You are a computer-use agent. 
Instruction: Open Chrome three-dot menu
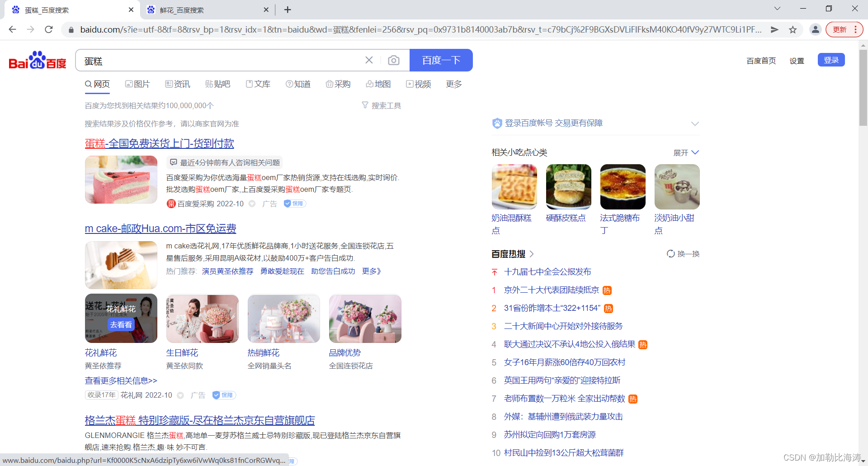[x=855, y=29]
